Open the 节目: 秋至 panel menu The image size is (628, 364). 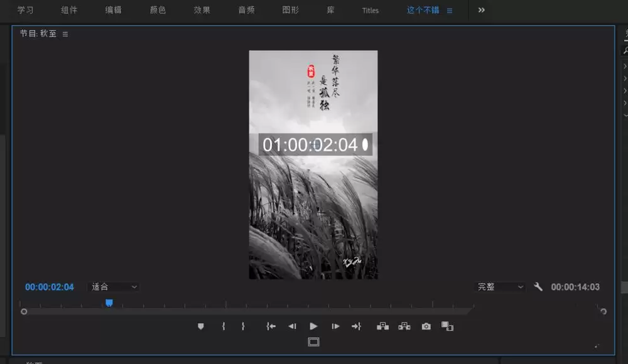tap(65, 35)
